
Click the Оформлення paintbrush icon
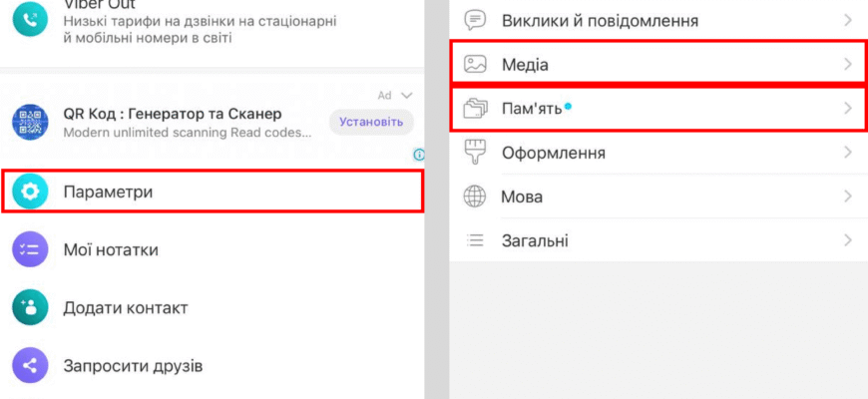click(475, 153)
